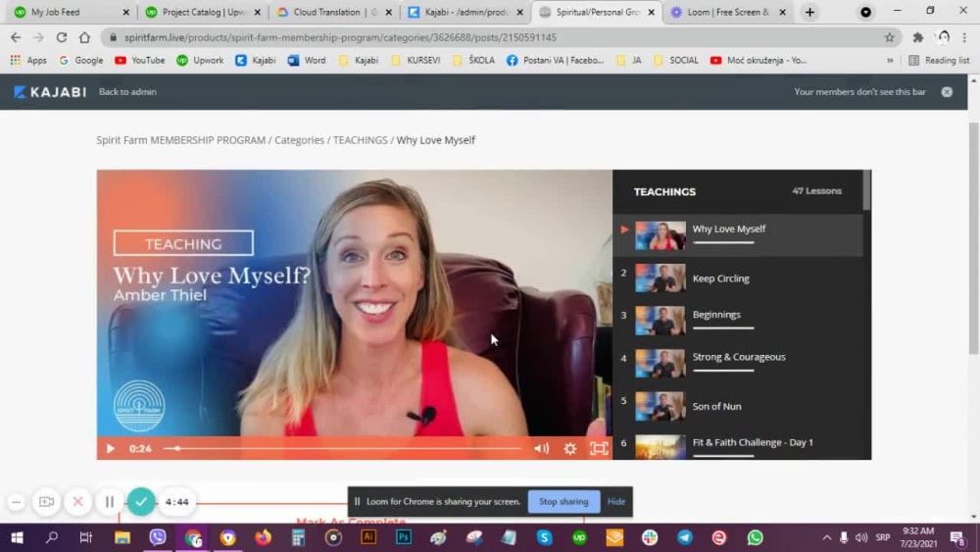Open Skype from the taskbar
980x552 pixels.
click(x=544, y=537)
